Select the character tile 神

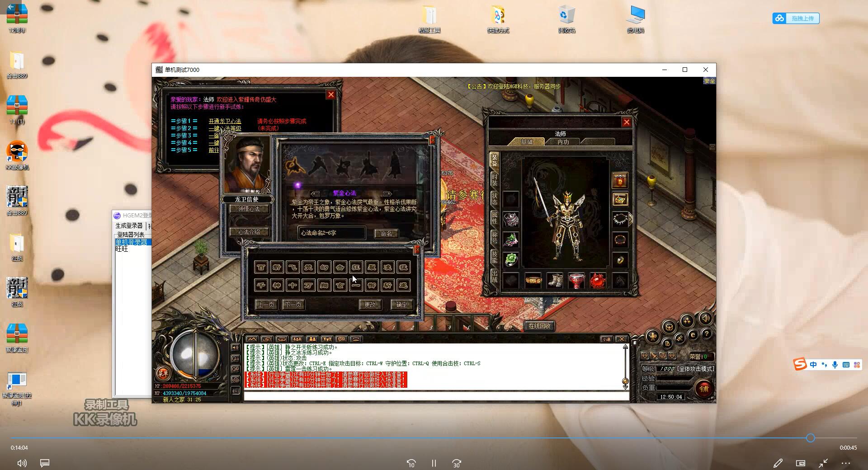(x=277, y=285)
